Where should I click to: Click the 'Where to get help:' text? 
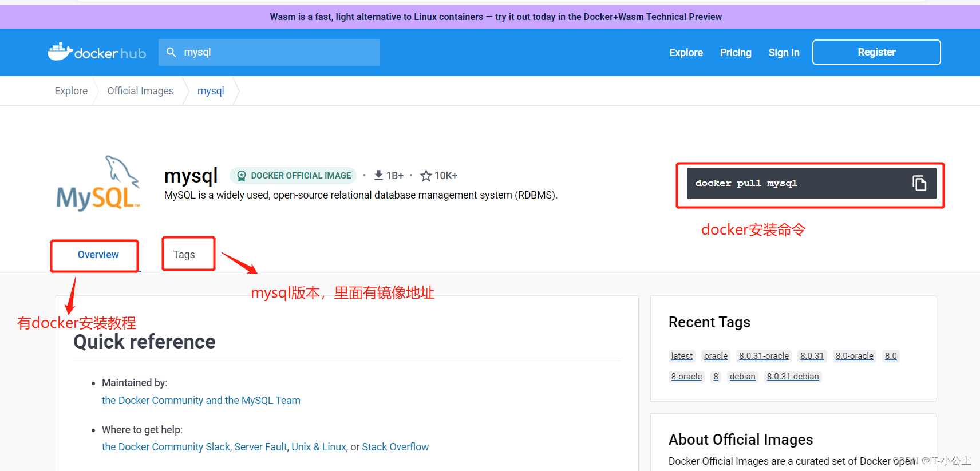point(142,430)
